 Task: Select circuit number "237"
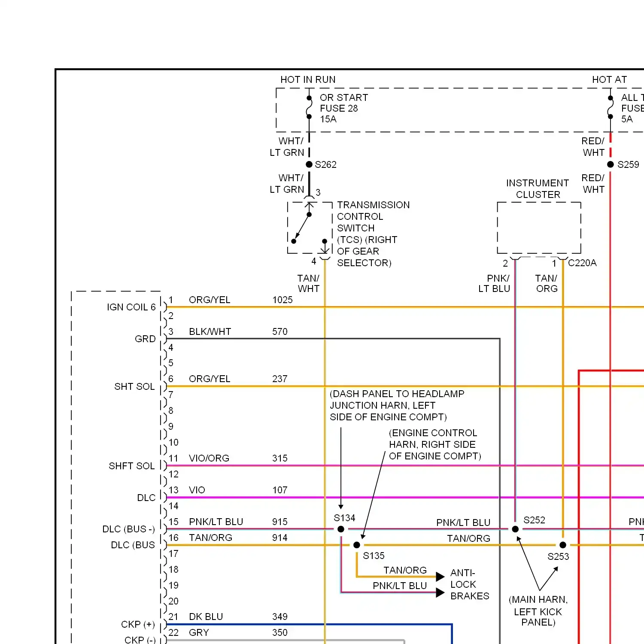point(280,379)
